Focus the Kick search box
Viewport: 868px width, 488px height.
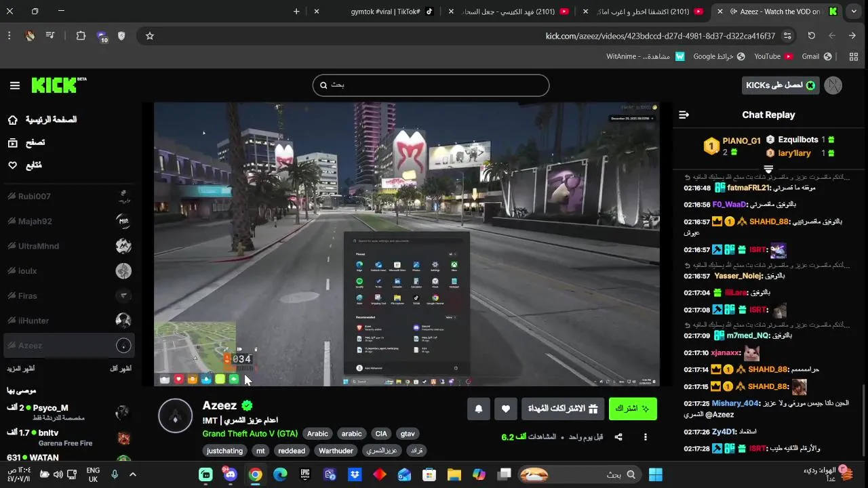tap(431, 85)
